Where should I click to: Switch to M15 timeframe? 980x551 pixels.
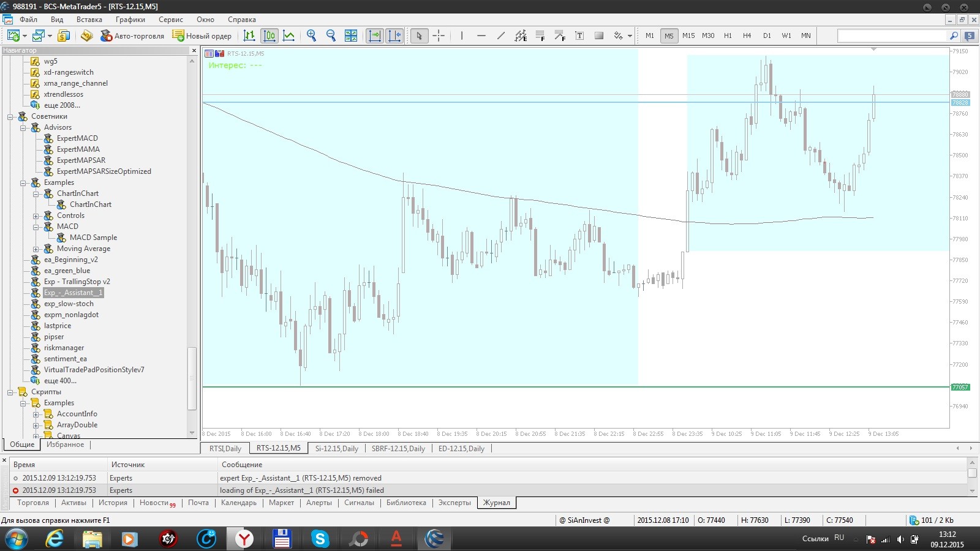688,36
